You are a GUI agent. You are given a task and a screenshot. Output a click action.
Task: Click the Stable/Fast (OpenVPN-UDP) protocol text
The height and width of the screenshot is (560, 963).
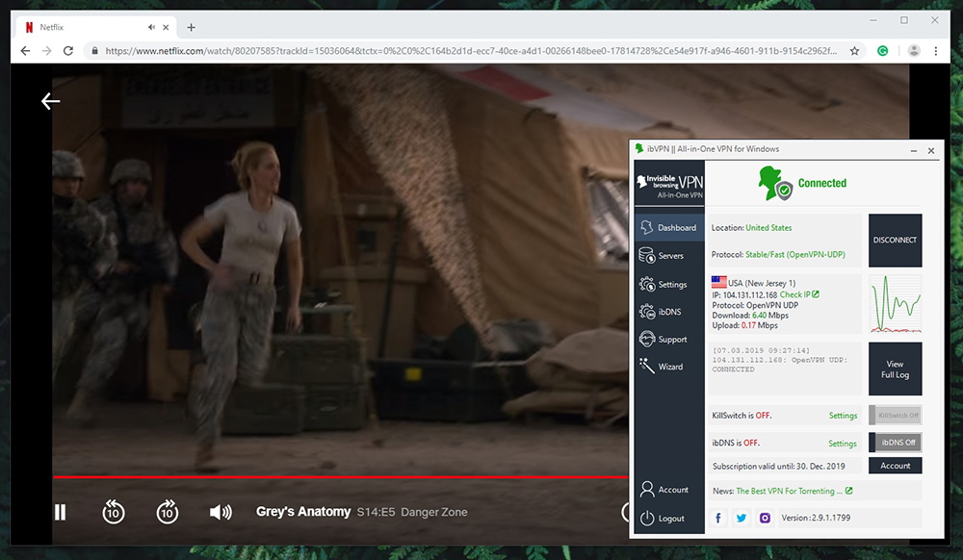click(x=794, y=254)
